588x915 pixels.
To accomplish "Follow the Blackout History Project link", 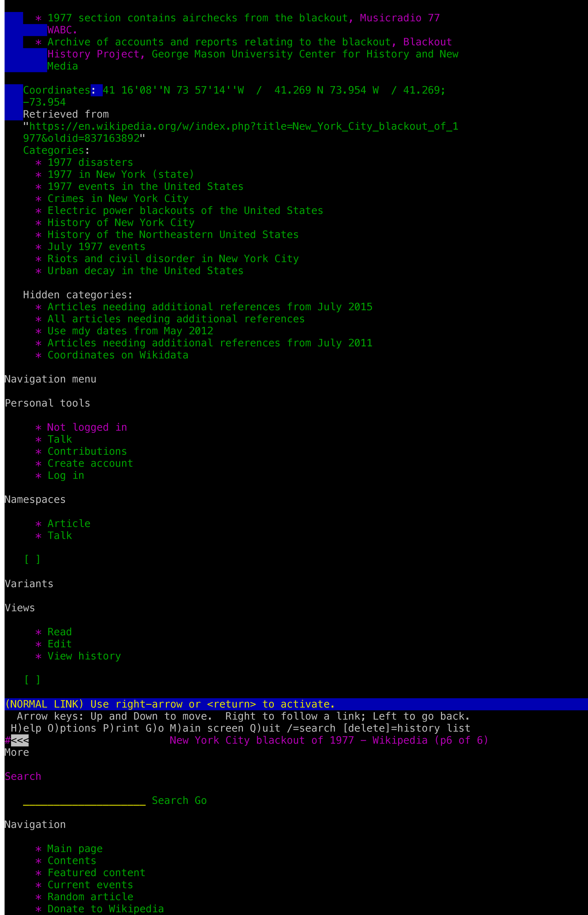I will coord(427,42).
